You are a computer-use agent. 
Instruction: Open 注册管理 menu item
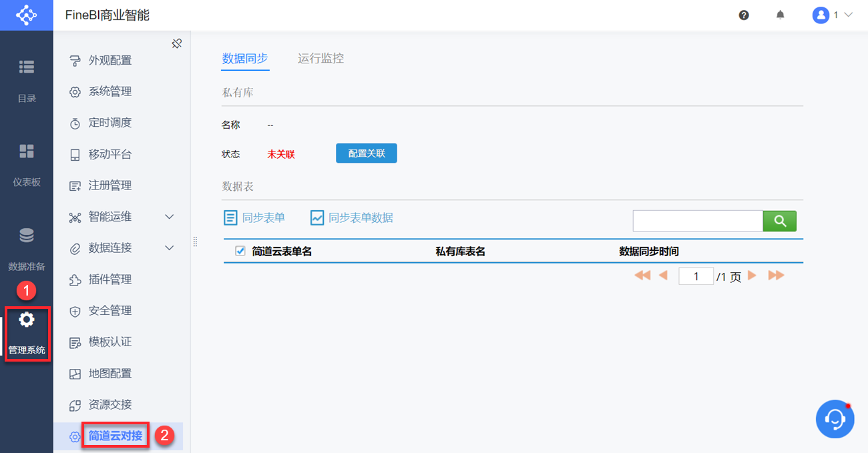pos(110,185)
